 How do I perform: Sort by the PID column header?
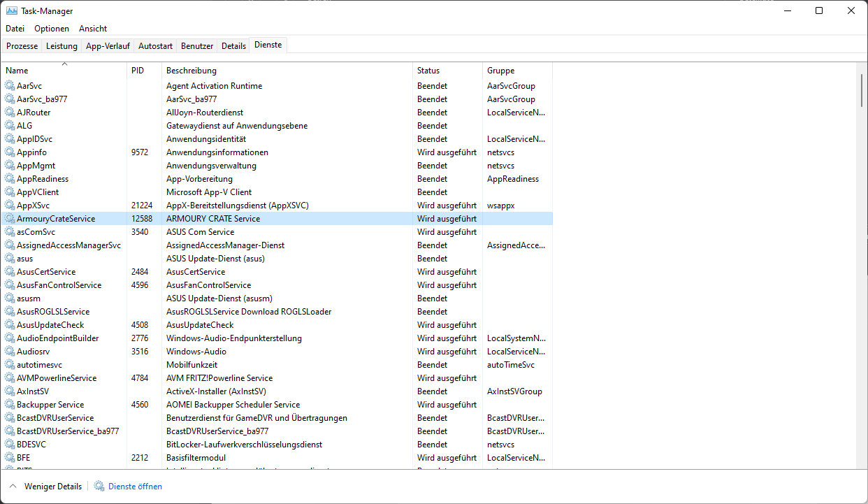(x=144, y=71)
